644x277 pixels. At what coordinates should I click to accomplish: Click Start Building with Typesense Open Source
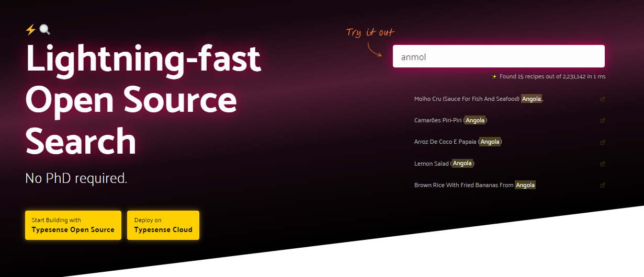tap(73, 225)
